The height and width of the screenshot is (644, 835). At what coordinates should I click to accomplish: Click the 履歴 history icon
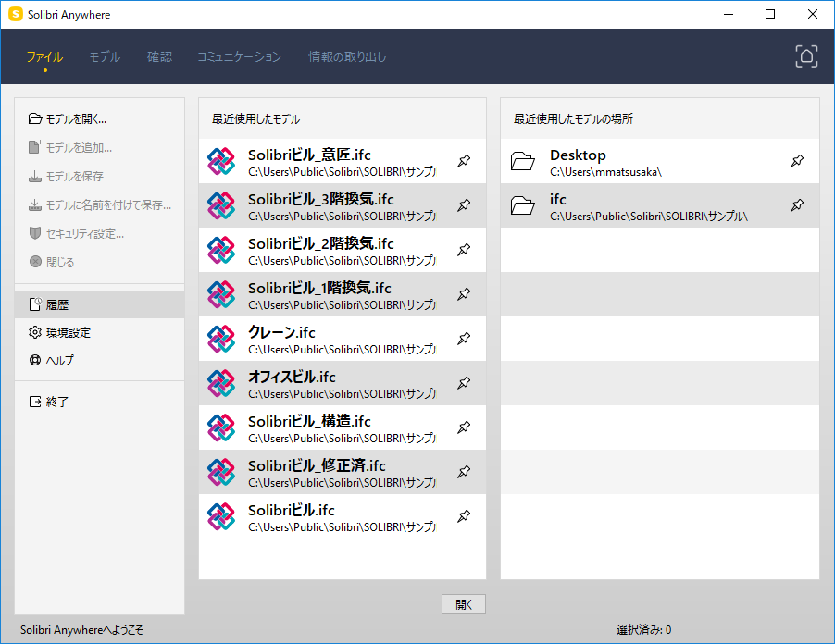click(35, 304)
